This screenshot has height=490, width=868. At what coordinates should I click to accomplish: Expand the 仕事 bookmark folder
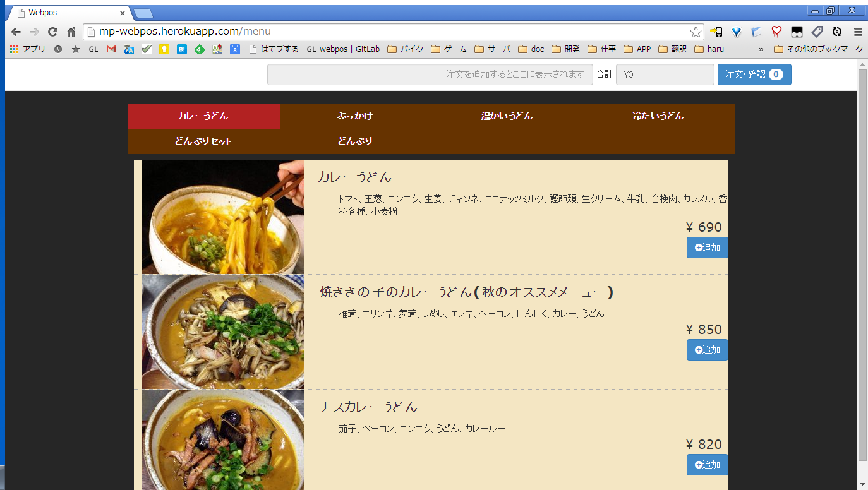click(x=601, y=49)
